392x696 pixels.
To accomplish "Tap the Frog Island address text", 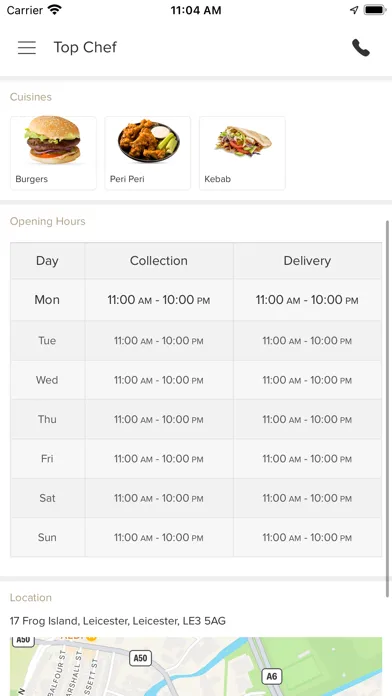I will click(x=118, y=621).
